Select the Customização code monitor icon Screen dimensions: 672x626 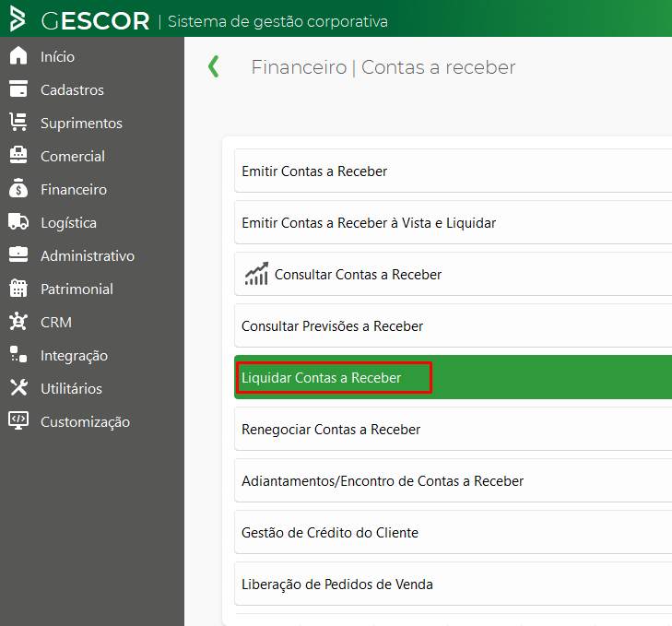18,420
